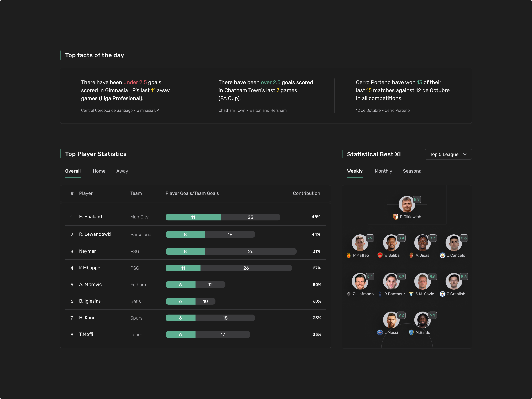Click Manchester City badge beside J.Cancelo
Image resolution: width=532 pixels, height=399 pixels.
pos(442,255)
